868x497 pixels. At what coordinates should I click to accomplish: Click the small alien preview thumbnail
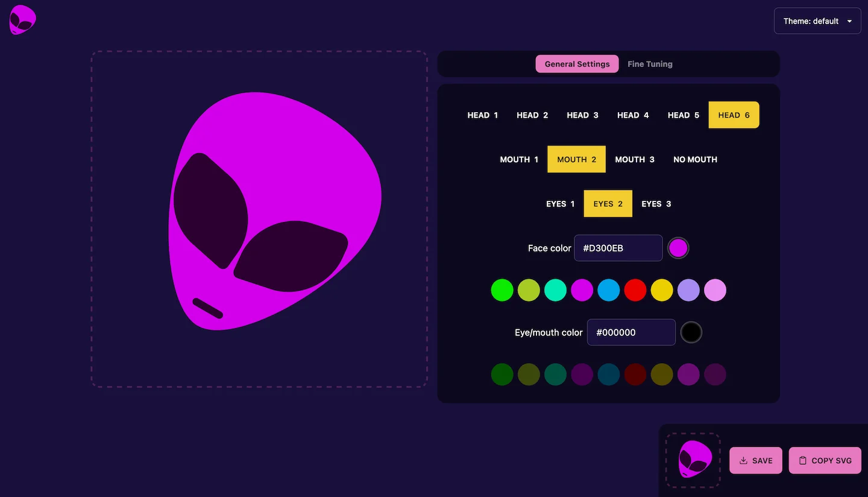[693, 460]
